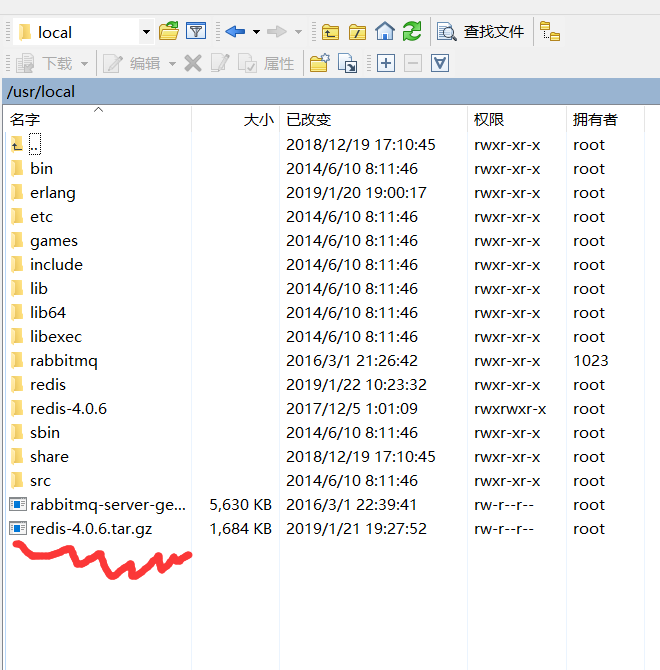660x670 pixels.
Task: Click the rename pencil icon
Action: pyautogui.click(x=220, y=64)
